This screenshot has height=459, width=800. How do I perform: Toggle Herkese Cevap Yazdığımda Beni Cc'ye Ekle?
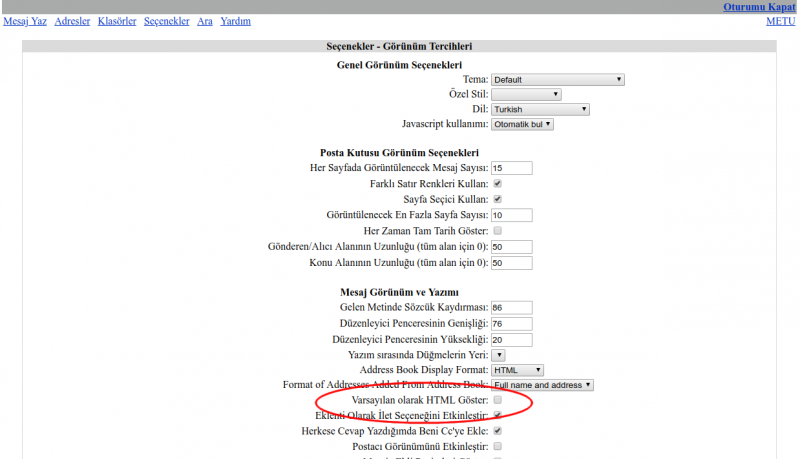coord(497,431)
